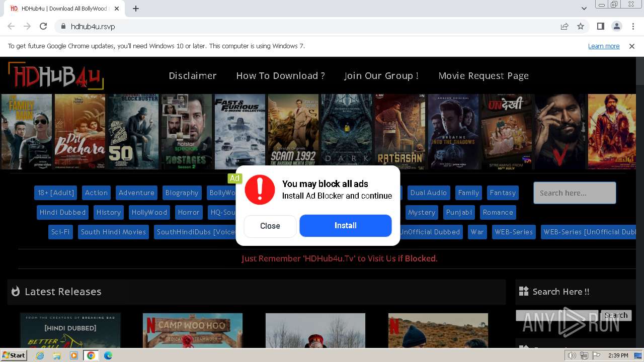The height and width of the screenshot is (362, 644).
Task: Select the Adventure category tag
Action: click(136, 193)
